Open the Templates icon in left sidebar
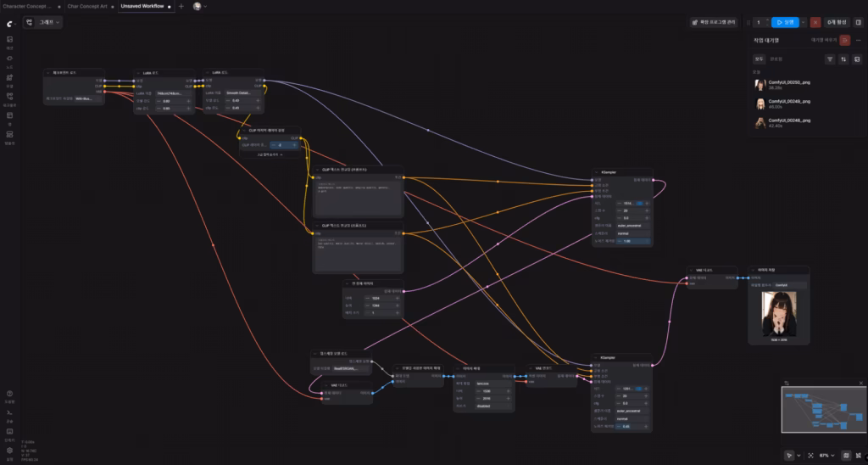The width and height of the screenshot is (868, 465). [x=9, y=133]
